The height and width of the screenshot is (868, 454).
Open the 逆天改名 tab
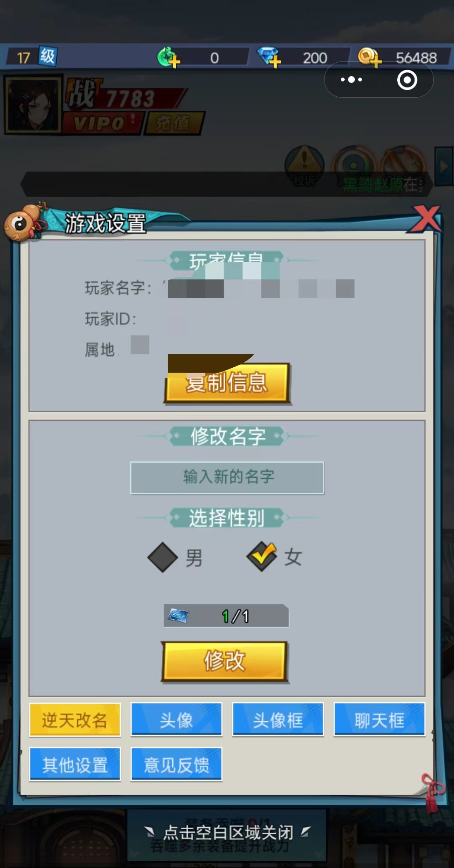pos(75,720)
